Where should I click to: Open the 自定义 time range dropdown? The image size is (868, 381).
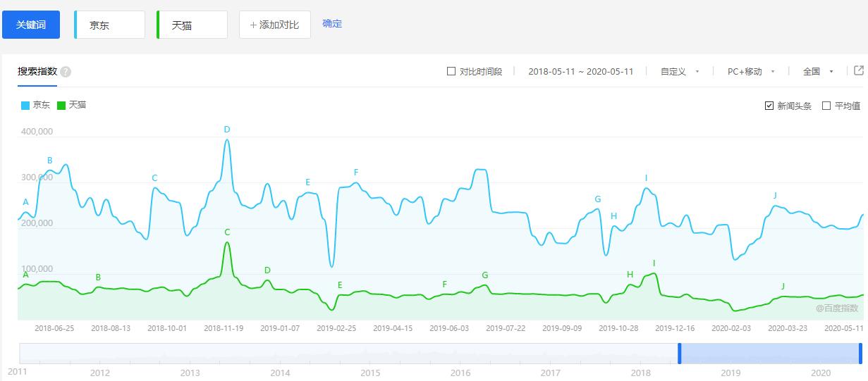click(680, 71)
